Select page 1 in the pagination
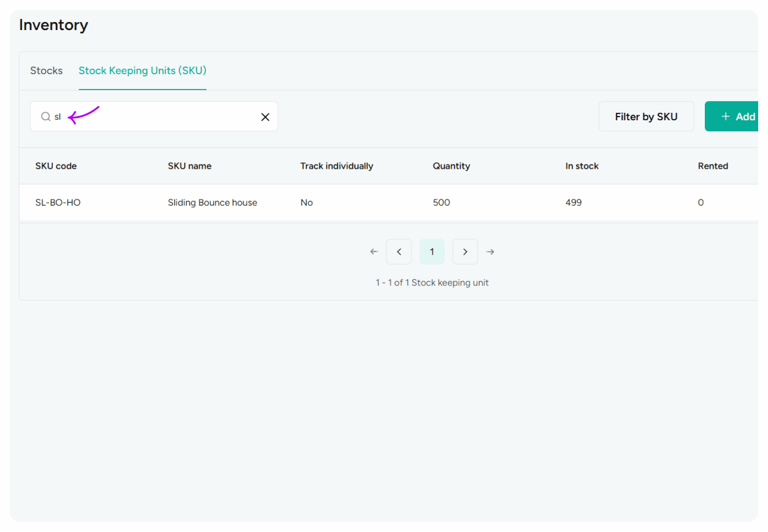Image resolution: width=768 pixels, height=532 pixels. (x=432, y=252)
